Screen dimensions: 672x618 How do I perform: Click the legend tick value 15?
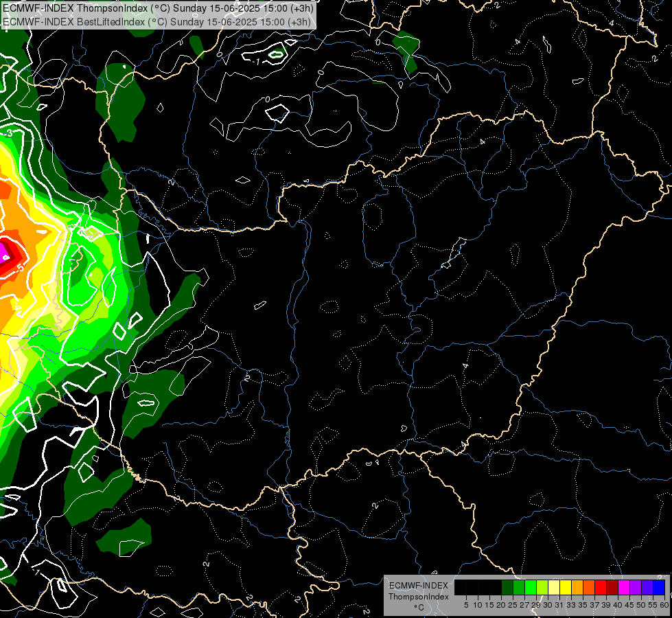(x=489, y=605)
